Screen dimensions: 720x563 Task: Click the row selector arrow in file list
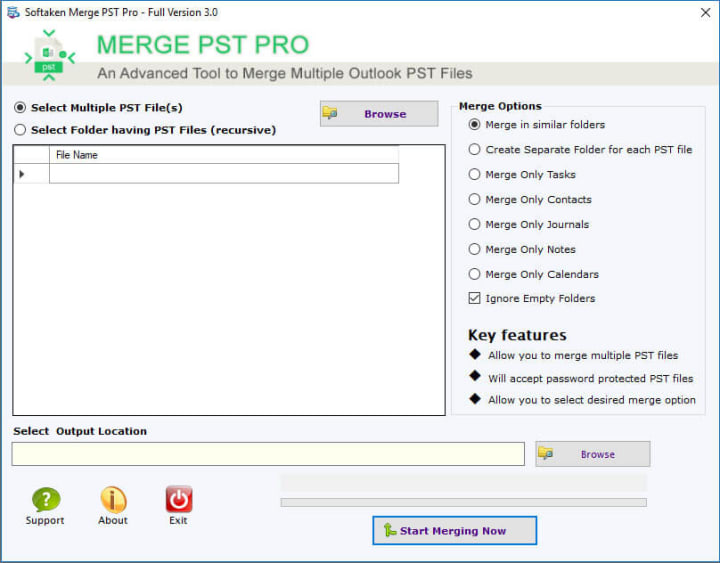(x=22, y=174)
